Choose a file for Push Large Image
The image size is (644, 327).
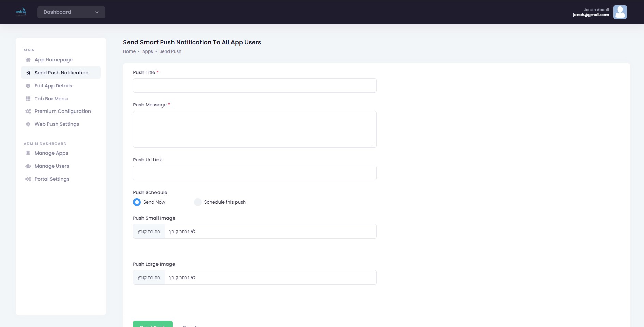[149, 278]
